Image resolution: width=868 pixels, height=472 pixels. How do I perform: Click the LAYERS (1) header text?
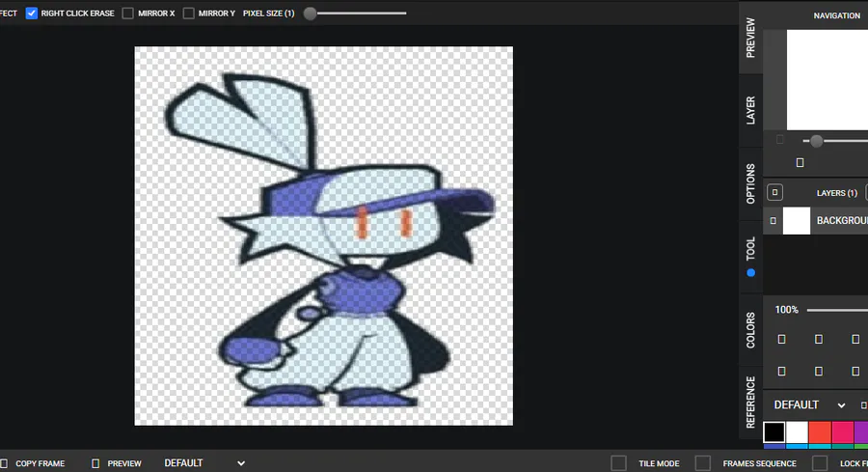pos(836,193)
